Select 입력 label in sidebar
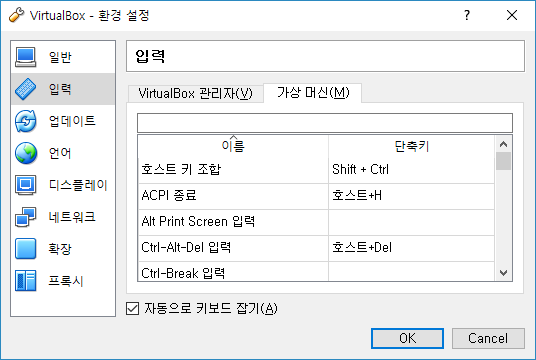 60,89
